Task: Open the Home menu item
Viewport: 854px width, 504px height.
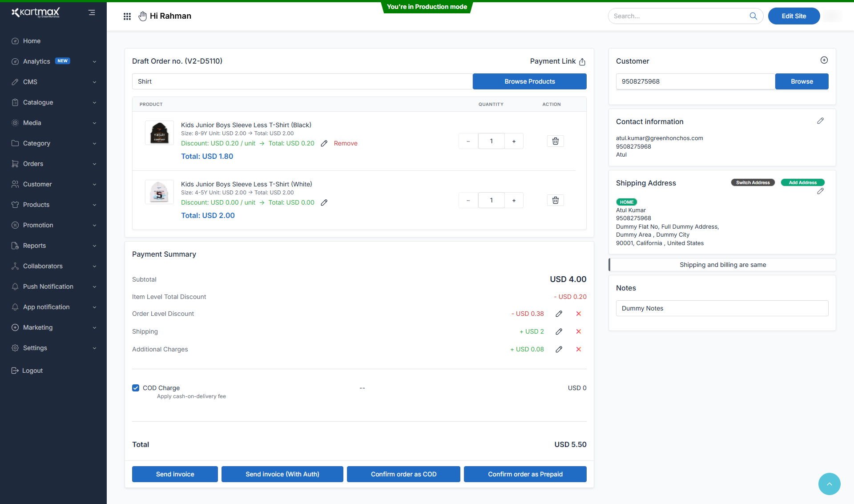Action: pyautogui.click(x=32, y=41)
